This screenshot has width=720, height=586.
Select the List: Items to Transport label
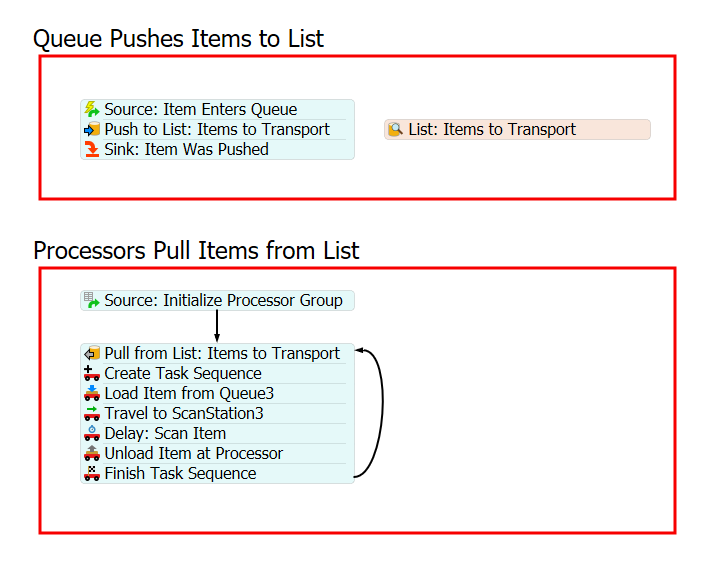[x=492, y=130]
